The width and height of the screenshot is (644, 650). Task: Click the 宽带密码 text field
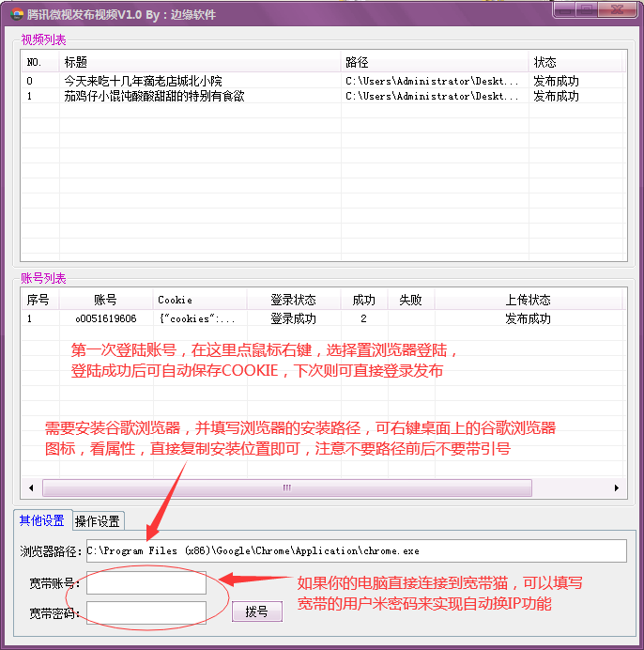[146, 612]
